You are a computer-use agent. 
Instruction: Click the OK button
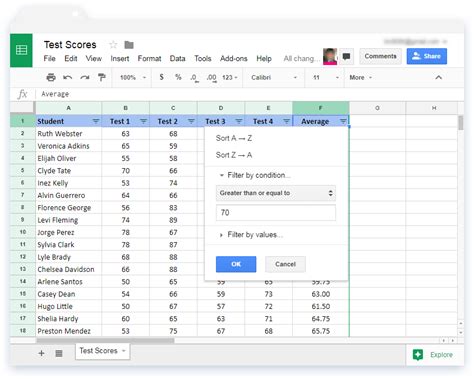tap(236, 264)
